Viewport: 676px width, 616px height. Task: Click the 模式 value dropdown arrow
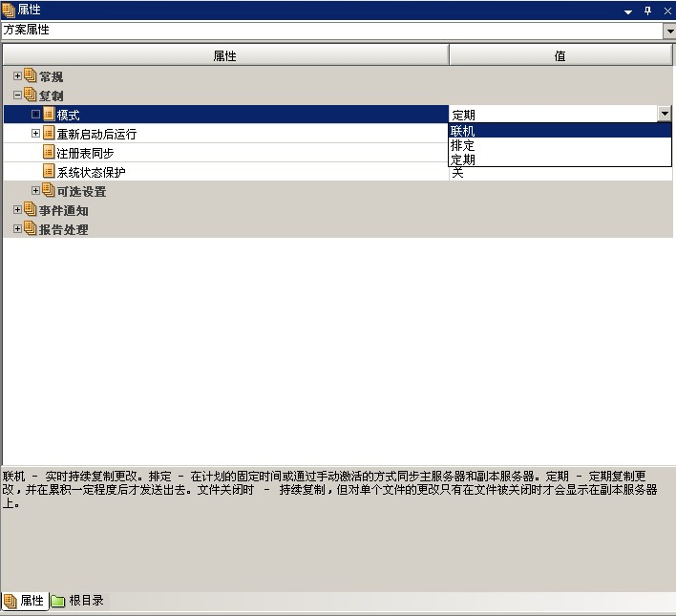(665, 115)
